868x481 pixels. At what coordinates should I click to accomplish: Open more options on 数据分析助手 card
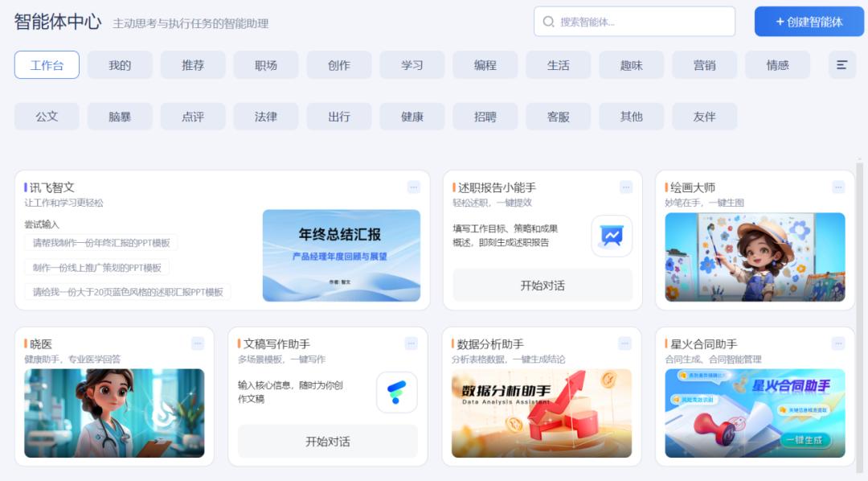(625, 343)
